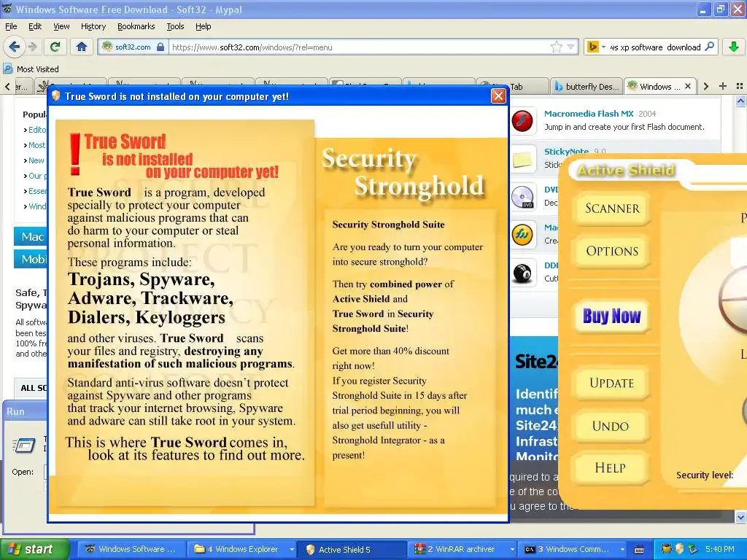Open the View menu

61,26
